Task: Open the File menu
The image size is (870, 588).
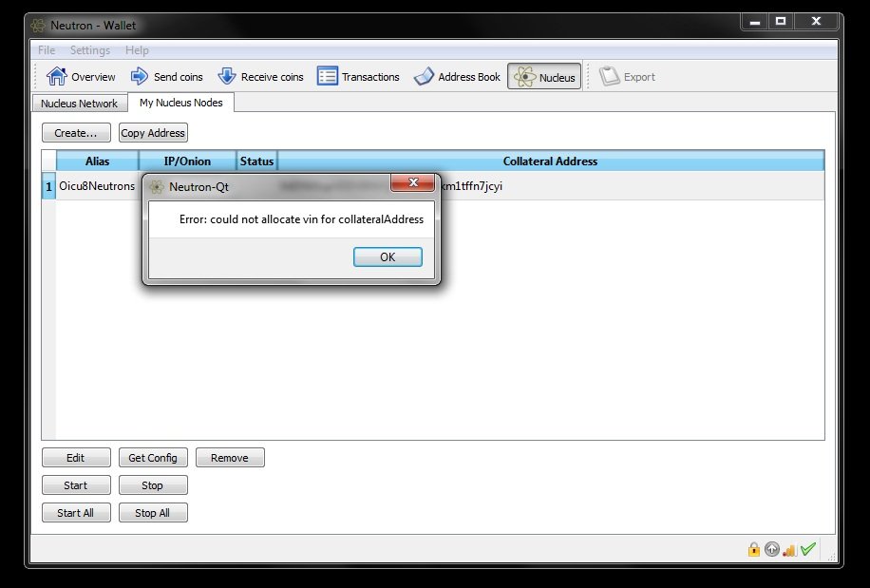Action: 47,50
